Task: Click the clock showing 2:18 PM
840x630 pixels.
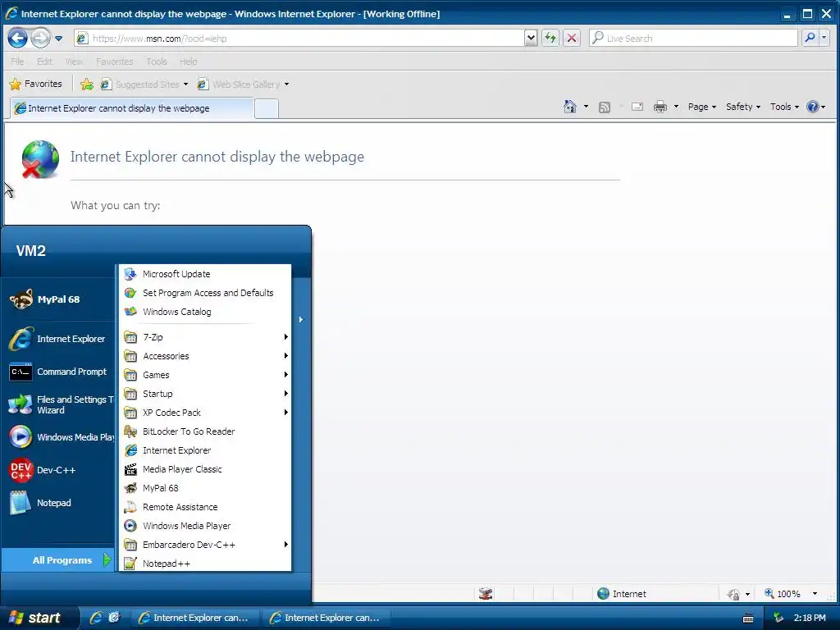Action: coord(810,618)
